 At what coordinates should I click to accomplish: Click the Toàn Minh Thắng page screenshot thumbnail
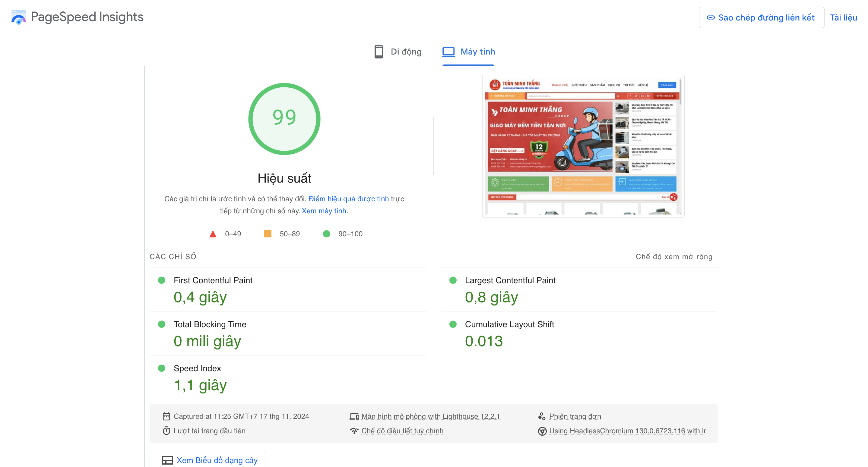click(583, 146)
